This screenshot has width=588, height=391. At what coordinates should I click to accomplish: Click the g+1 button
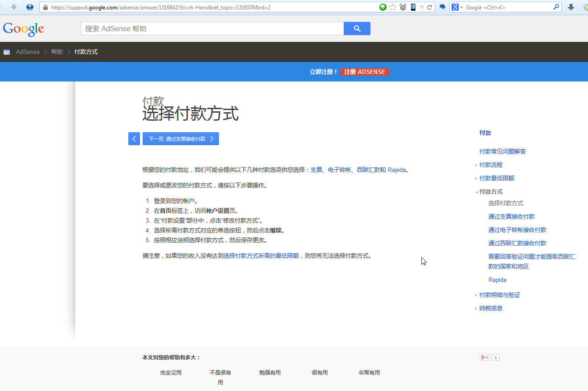pos(485,357)
